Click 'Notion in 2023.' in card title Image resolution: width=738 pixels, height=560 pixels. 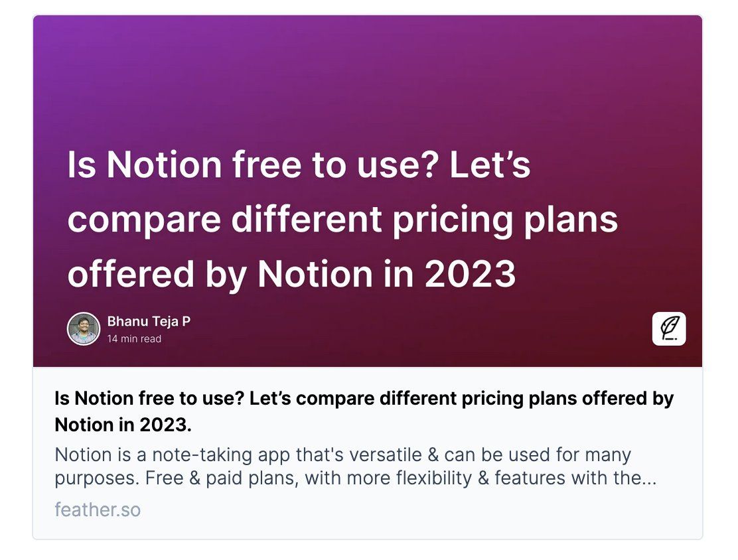123,425
